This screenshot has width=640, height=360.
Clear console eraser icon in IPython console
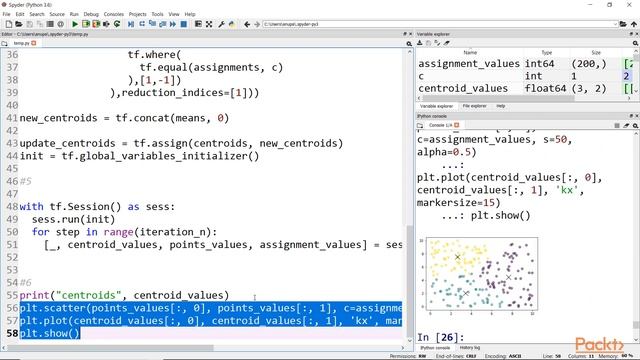pos(626,125)
